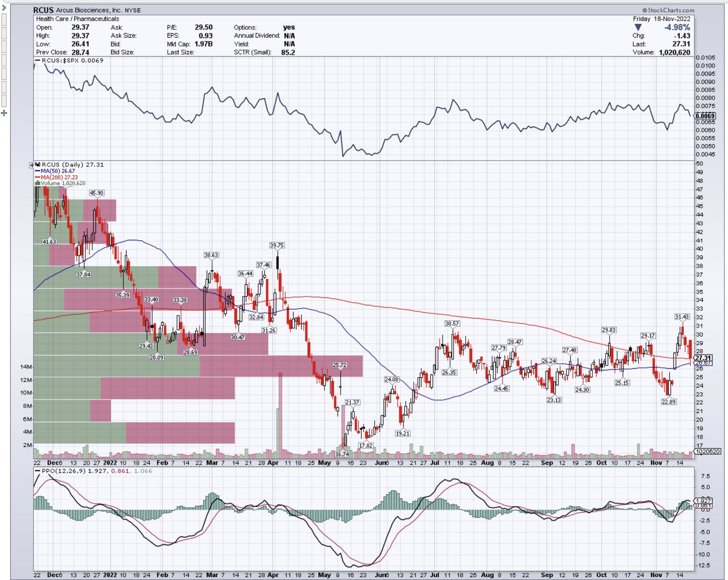This screenshot has height=580, width=728.
Task: Click the blue down-triangle change indicator
Action: tap(638, 28)
